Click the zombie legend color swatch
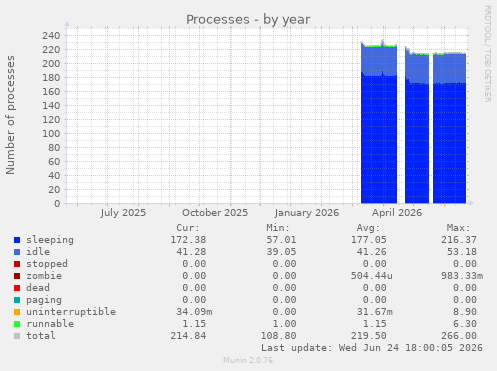The width and height of the screenshot is (497, 371). click(x=17, y=276)
